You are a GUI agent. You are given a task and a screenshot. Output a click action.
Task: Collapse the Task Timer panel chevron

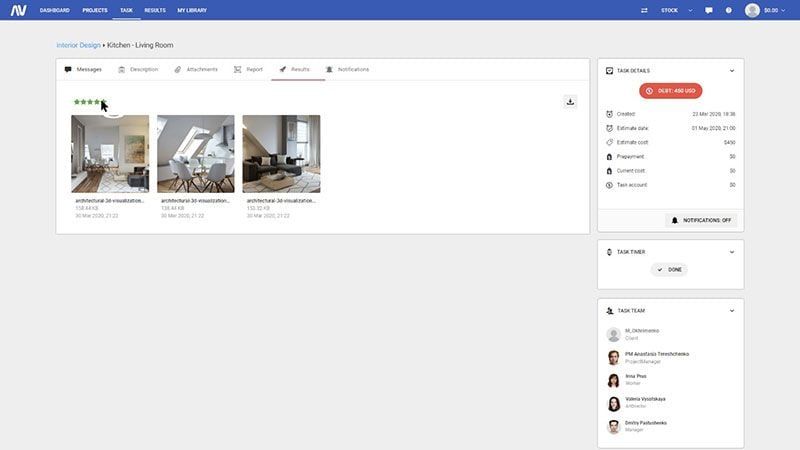click(x=732, y=252)
